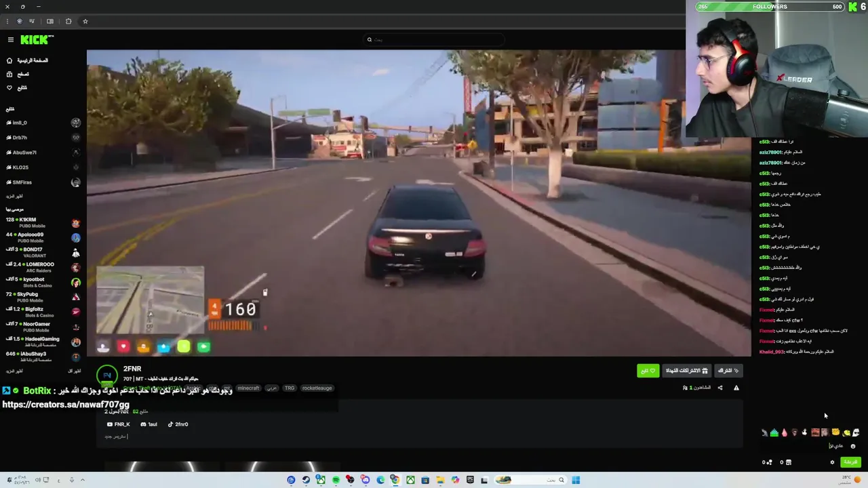The width and height of the screenshot is (868, 488).
Task: Click the weather 28°C taskbar widget
Action: pos(849,480)
